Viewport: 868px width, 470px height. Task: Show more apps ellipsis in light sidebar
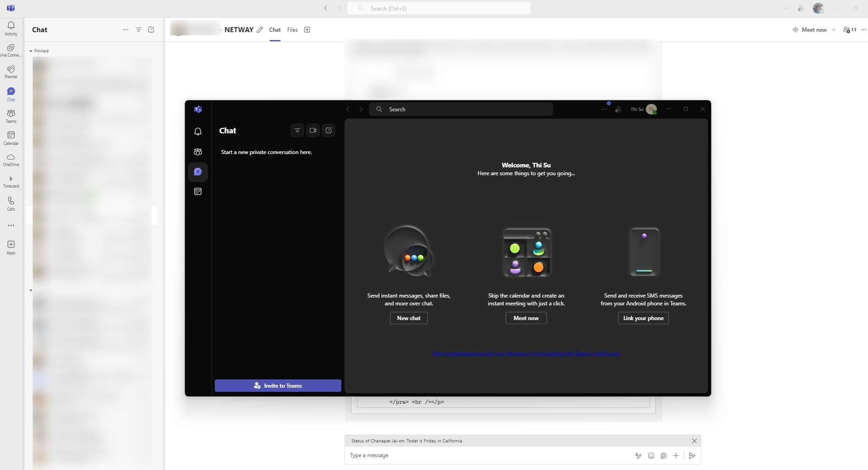tap(11, 225)
